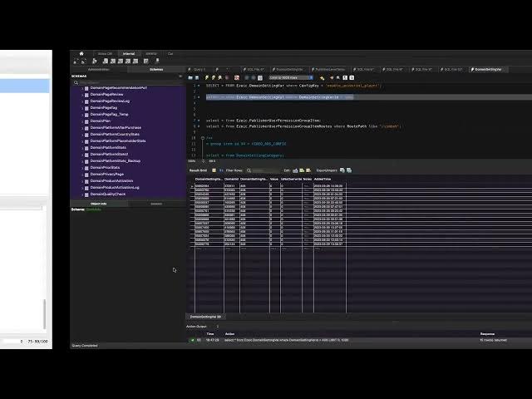
Task: Expand the DomainPrivacyPage table node
Action: point(82,174)
